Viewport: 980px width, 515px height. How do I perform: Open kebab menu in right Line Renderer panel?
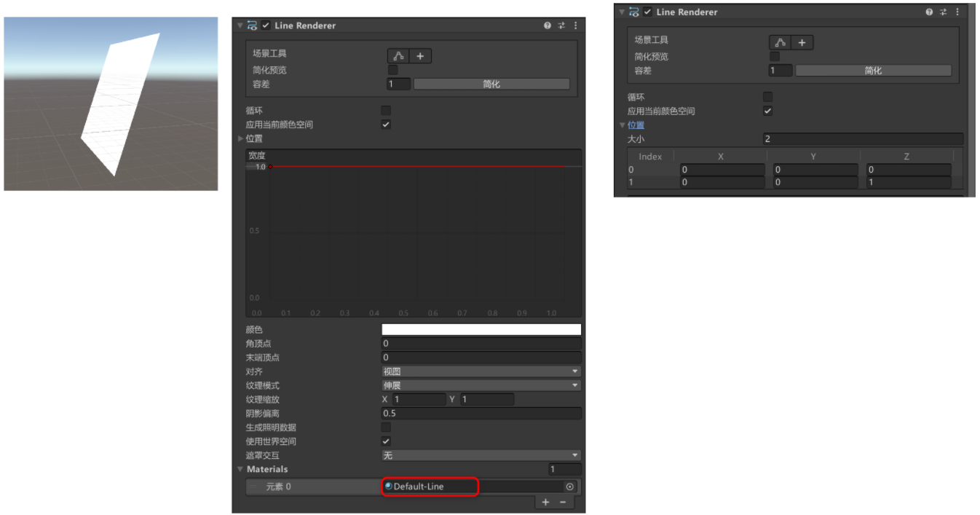957,12
